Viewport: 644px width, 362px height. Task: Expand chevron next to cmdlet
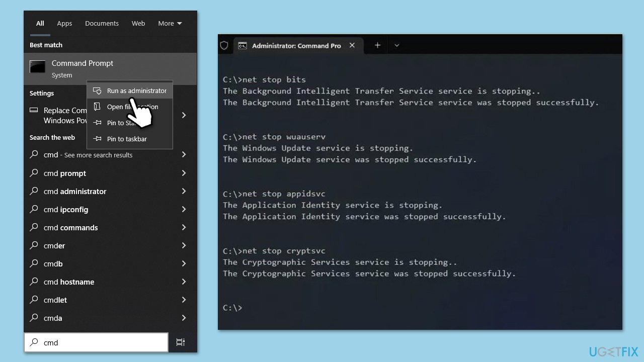click(184, 300)
